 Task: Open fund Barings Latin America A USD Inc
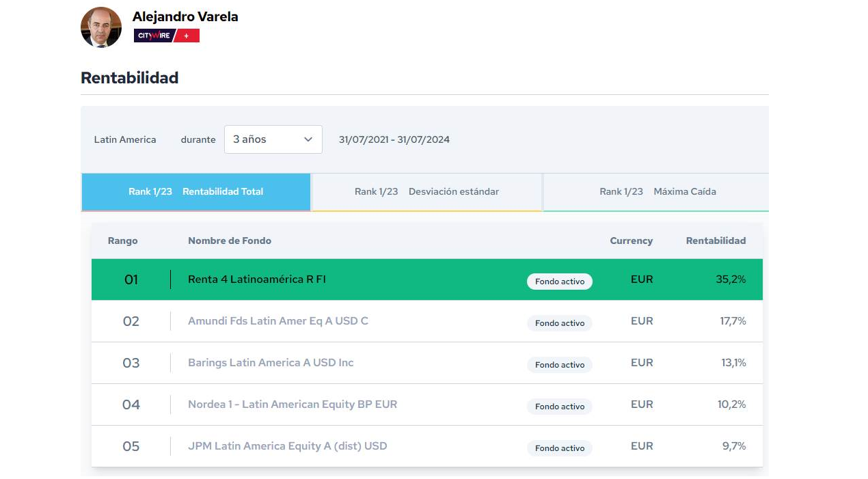click(271, 363)
